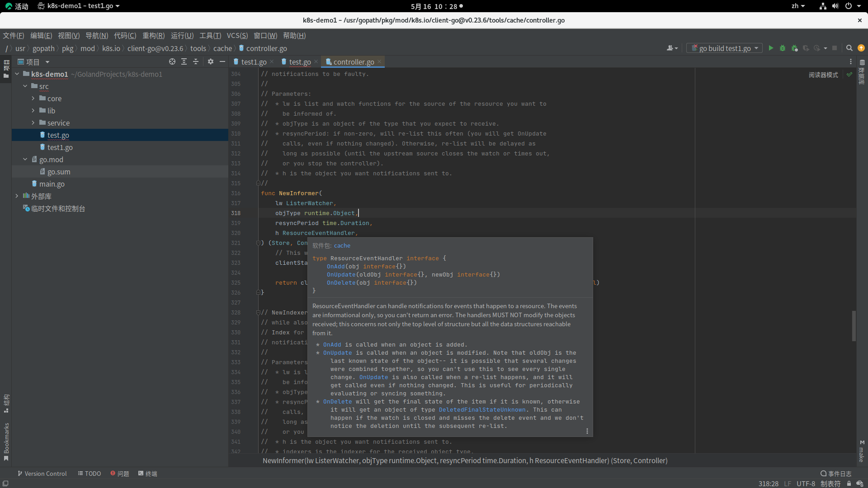Screen dimensions: 868x488
Task: Open the zh input language menu
Action: (x=798, y=6)
